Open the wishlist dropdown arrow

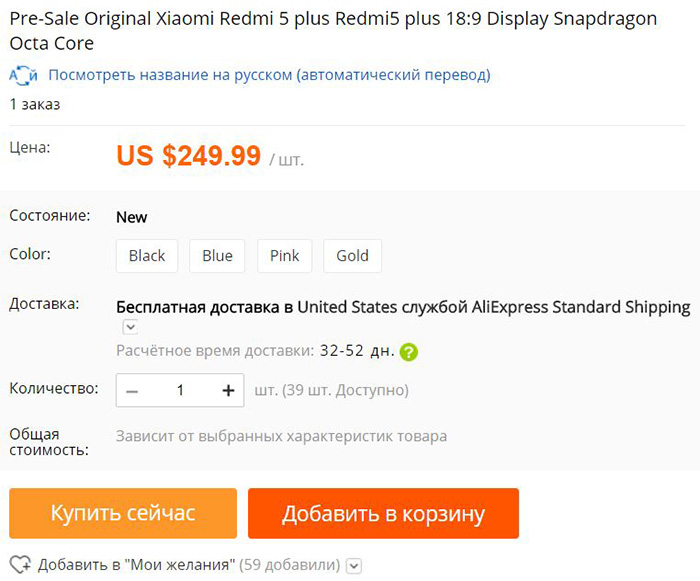click(x=353, y=566)
